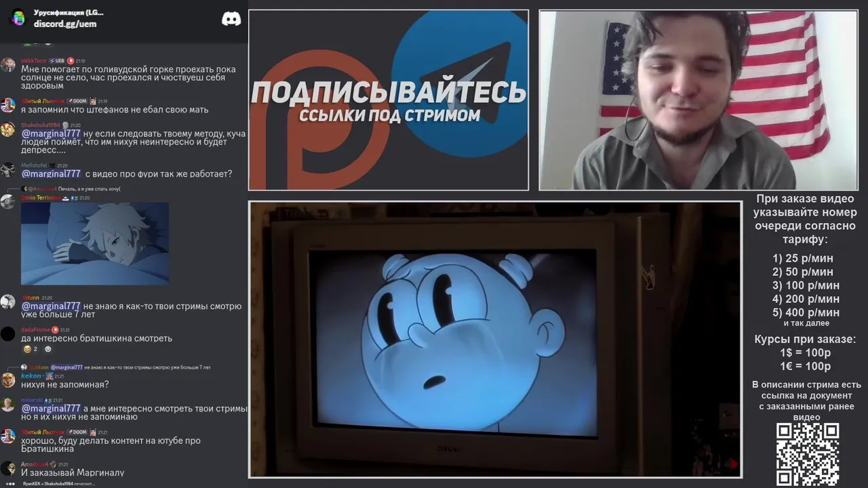The width and height of the screenshot is (868, 488).
Task: Click kekon's tiger avatar
Action: (x=7, y=380)
